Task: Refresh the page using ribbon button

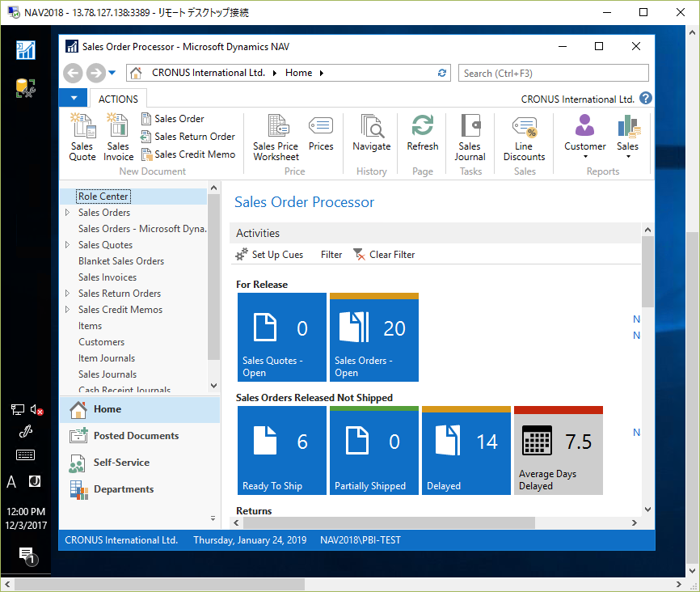Action: (x=422, y=133)
